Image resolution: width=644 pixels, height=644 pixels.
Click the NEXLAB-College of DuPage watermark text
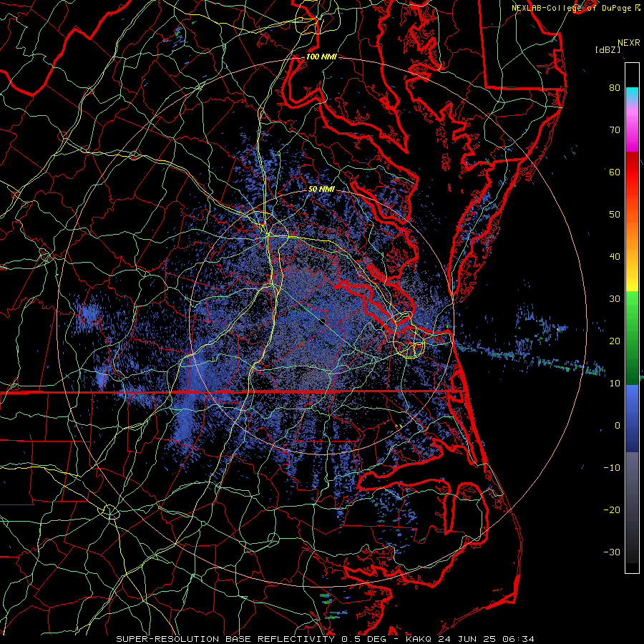[571, 8]
